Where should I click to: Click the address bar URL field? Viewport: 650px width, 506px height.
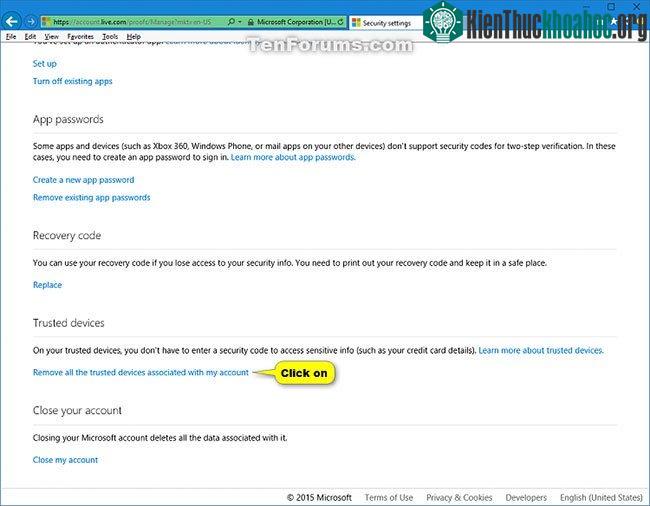coord(132,22)
